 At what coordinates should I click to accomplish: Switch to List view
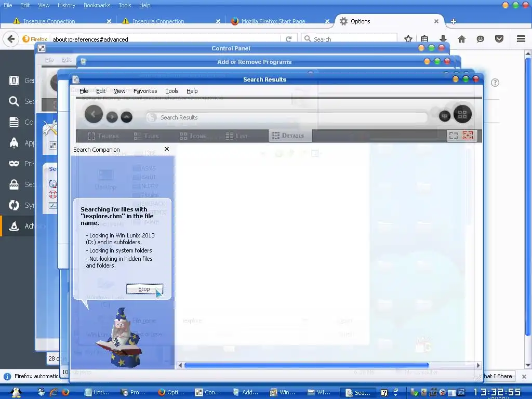tap(236, 136)
